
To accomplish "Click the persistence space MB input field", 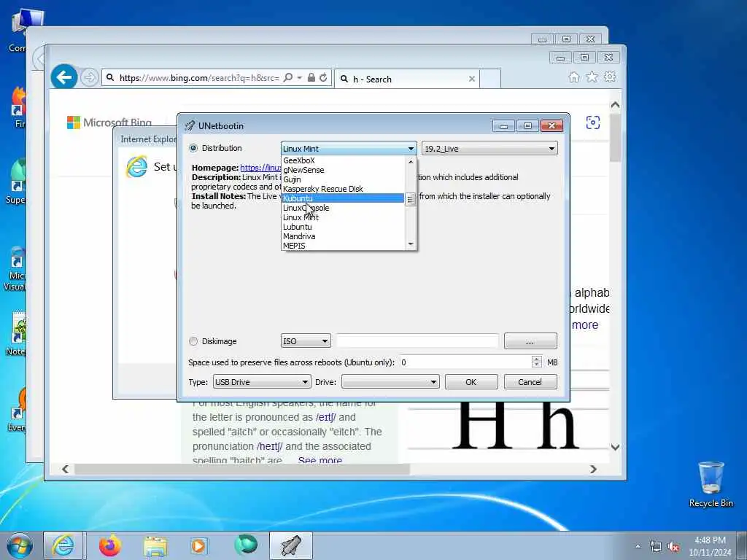I will 465,362.
